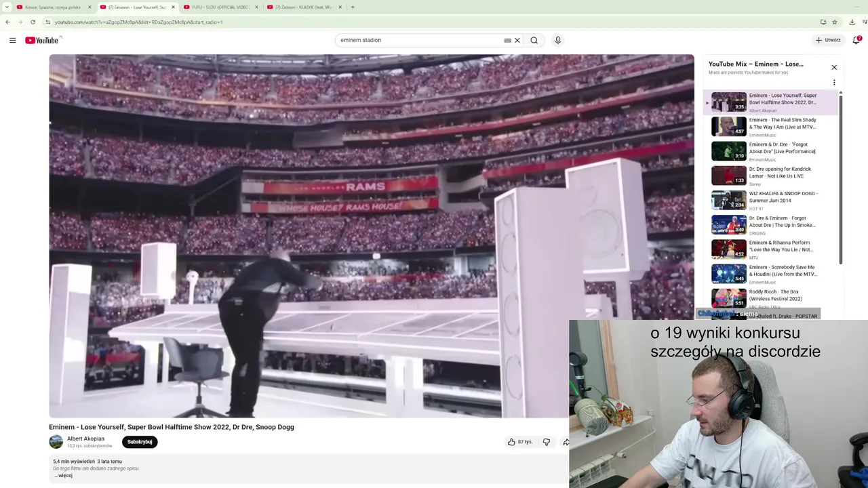Go back in the browser
Image resolution: width=868 pixels, height=488 pixels.
(7, 22)
